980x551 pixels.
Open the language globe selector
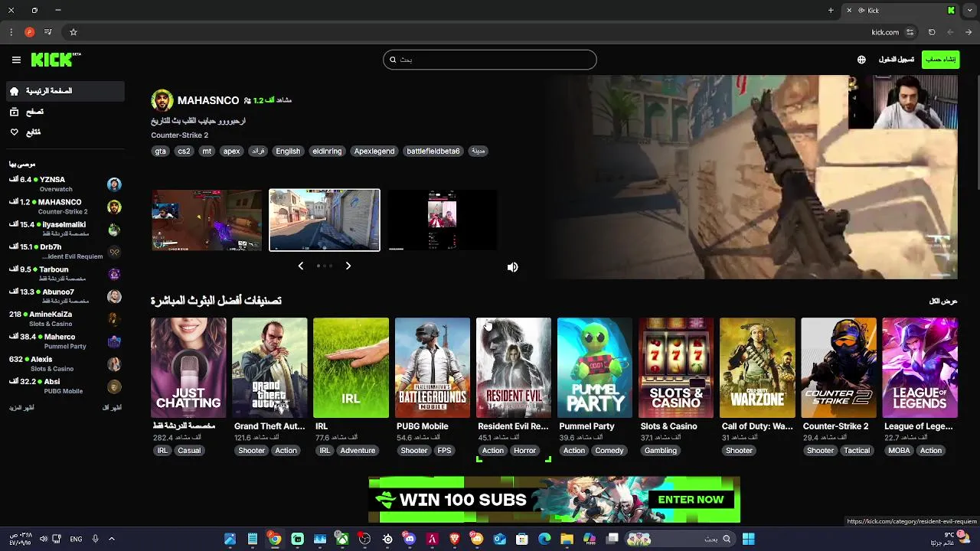[x=861, y=60]
